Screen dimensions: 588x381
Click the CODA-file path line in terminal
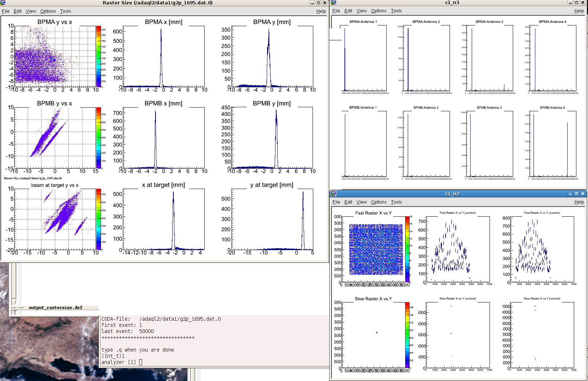161,319
